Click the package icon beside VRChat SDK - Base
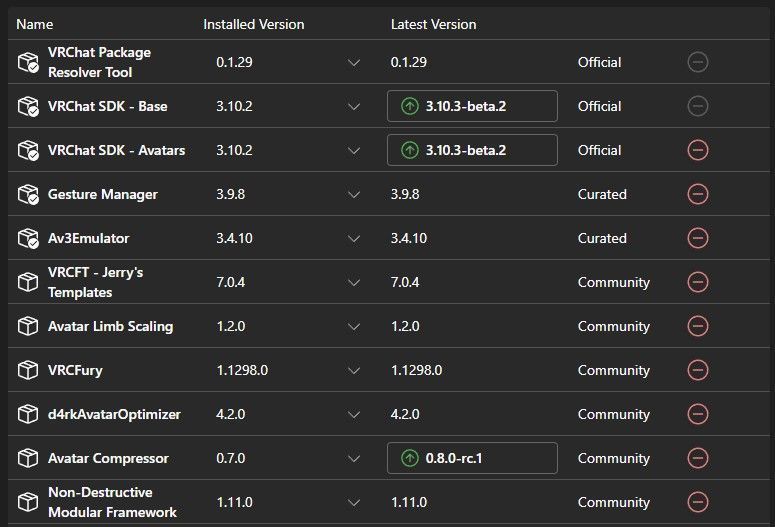Screen dimensions: 775x527 28,106
